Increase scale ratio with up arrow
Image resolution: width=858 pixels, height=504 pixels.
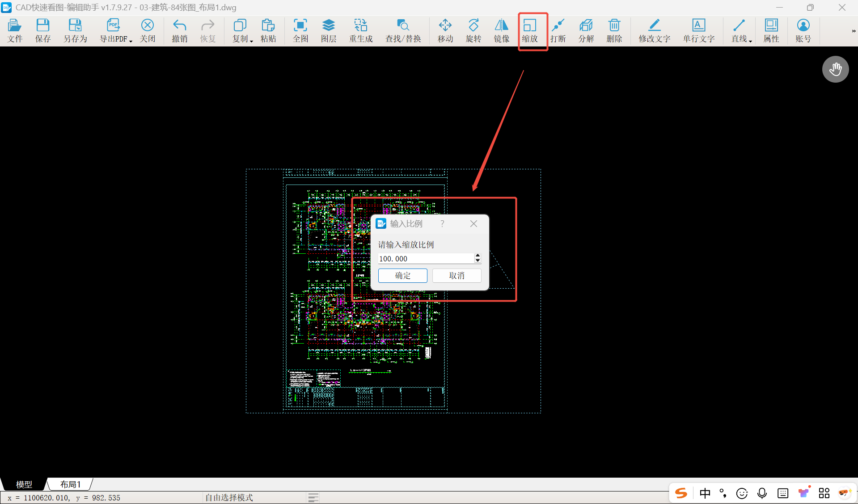[478, 256]
